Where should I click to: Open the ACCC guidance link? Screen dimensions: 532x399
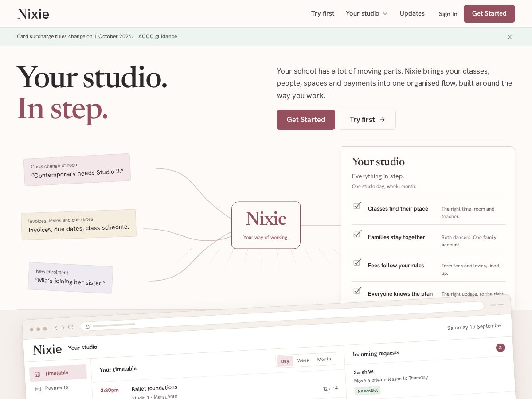(x=157, y=36)
